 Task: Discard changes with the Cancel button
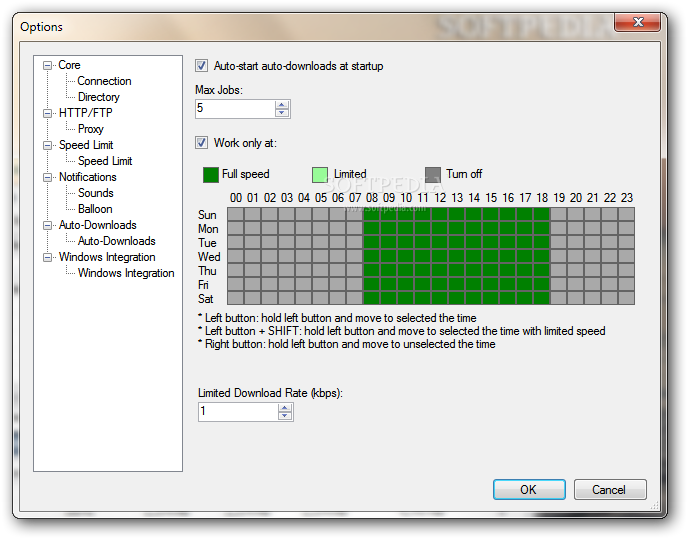tap(610, 489)
